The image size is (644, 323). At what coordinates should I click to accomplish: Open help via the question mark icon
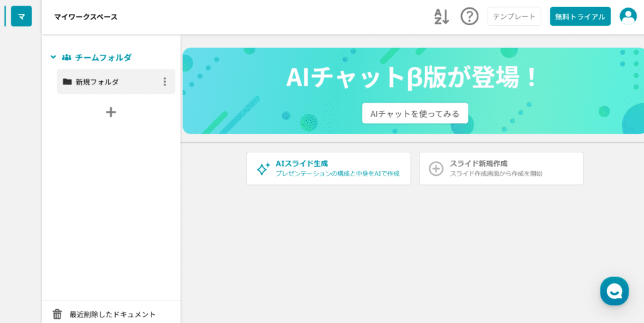tap(469, 16)
